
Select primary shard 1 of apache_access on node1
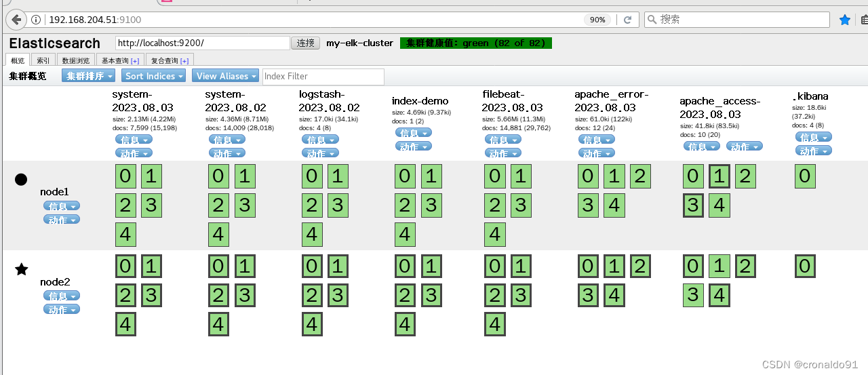[719, 176]
